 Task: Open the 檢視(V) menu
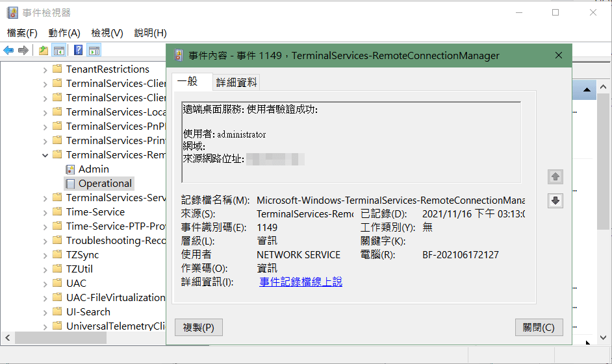click(107, 33)
